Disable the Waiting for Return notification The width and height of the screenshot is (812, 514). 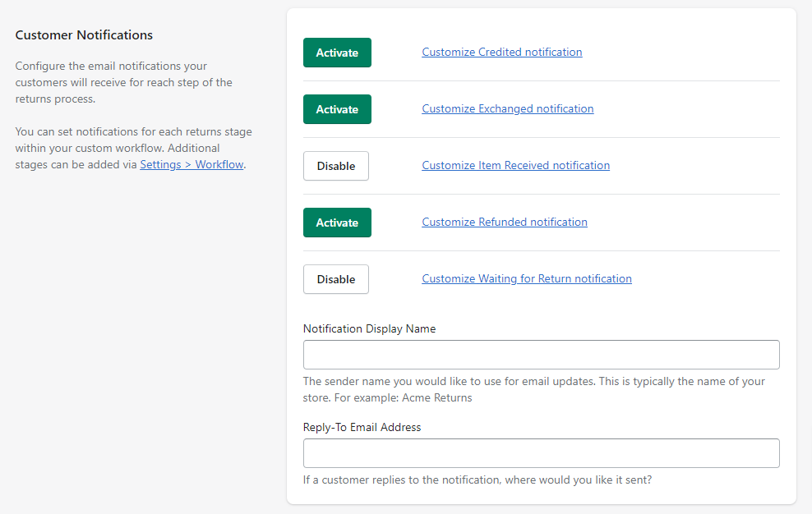tap(336, 279)
